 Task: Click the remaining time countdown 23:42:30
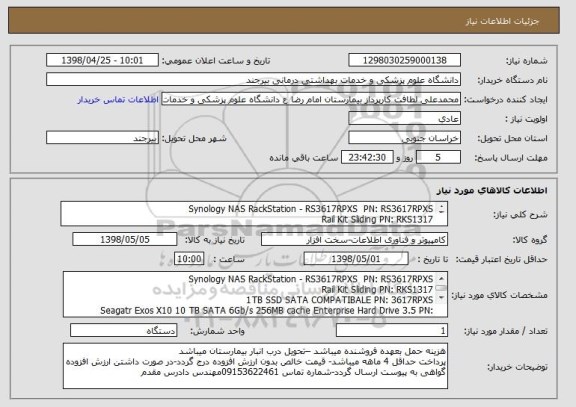367,158
